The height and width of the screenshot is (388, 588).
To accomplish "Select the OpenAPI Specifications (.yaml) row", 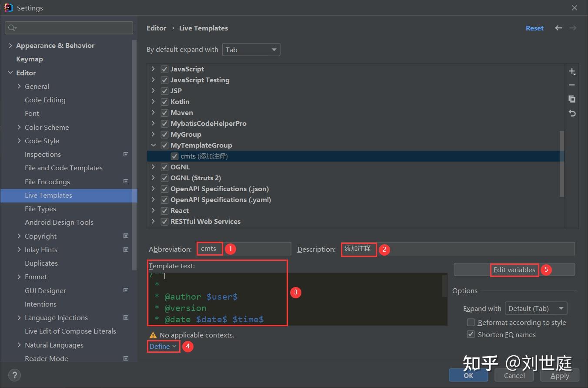I will (x=355, y=200).
